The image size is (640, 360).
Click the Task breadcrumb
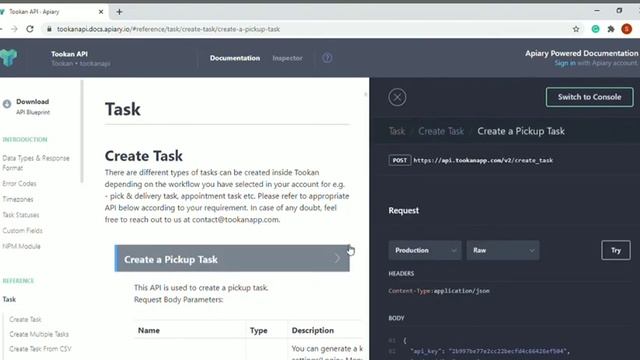point(397,131)
